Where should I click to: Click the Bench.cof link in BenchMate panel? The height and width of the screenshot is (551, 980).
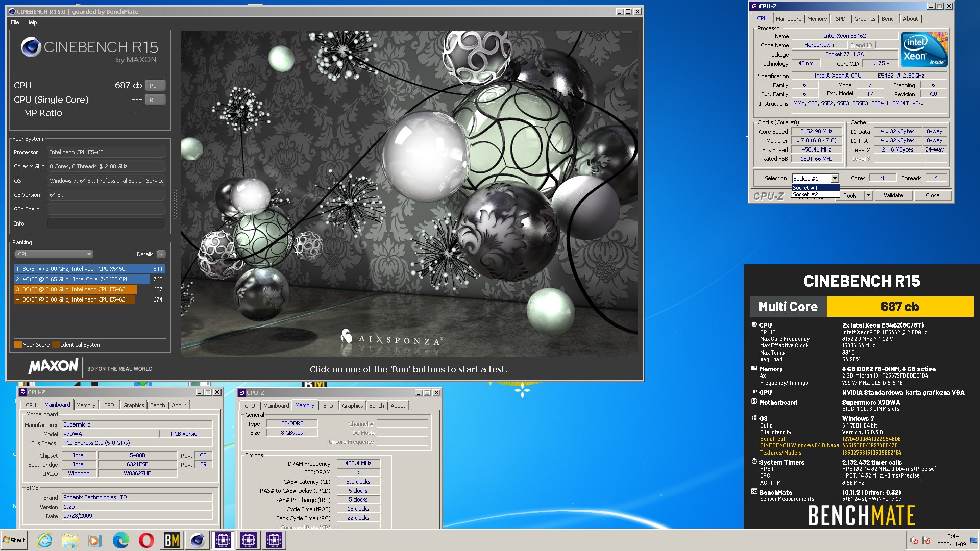click(773, 439)
